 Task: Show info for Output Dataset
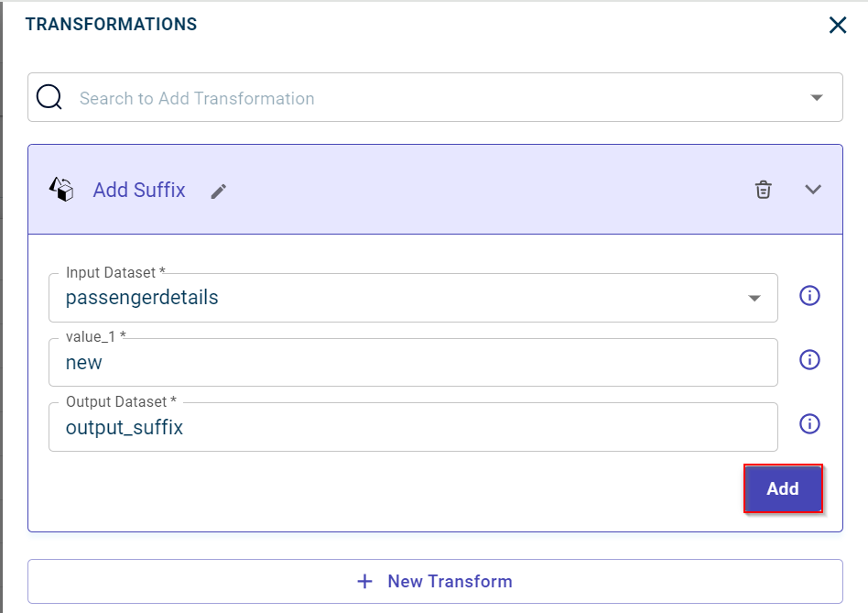(x=809, y=424)
